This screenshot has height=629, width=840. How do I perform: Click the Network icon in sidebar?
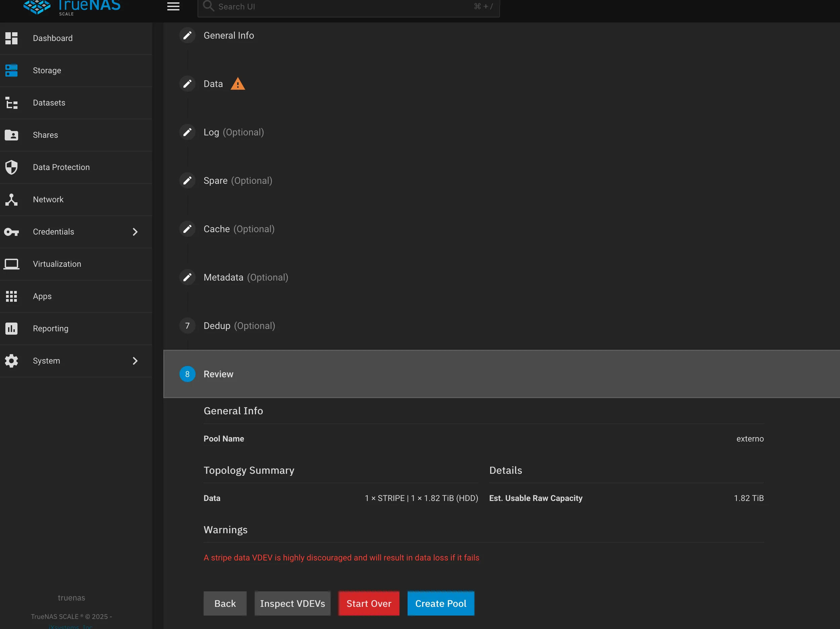[11, 199]
